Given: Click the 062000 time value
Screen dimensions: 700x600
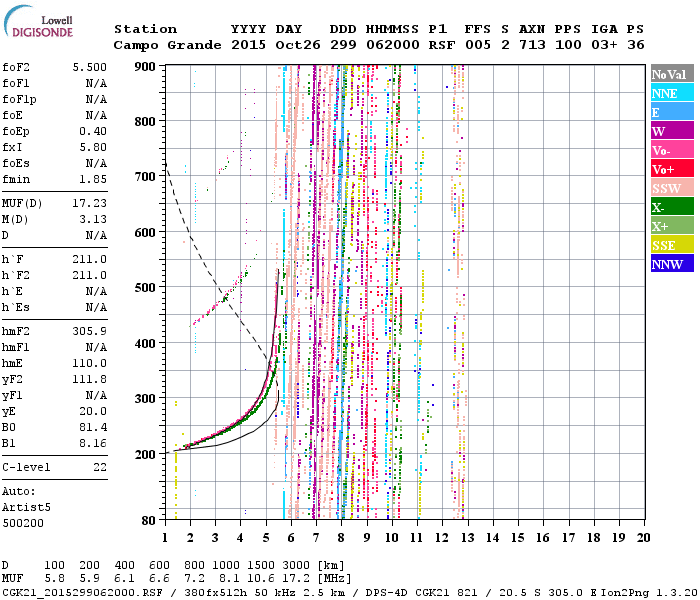Looking at the screenshot, I should pos(393,45).
